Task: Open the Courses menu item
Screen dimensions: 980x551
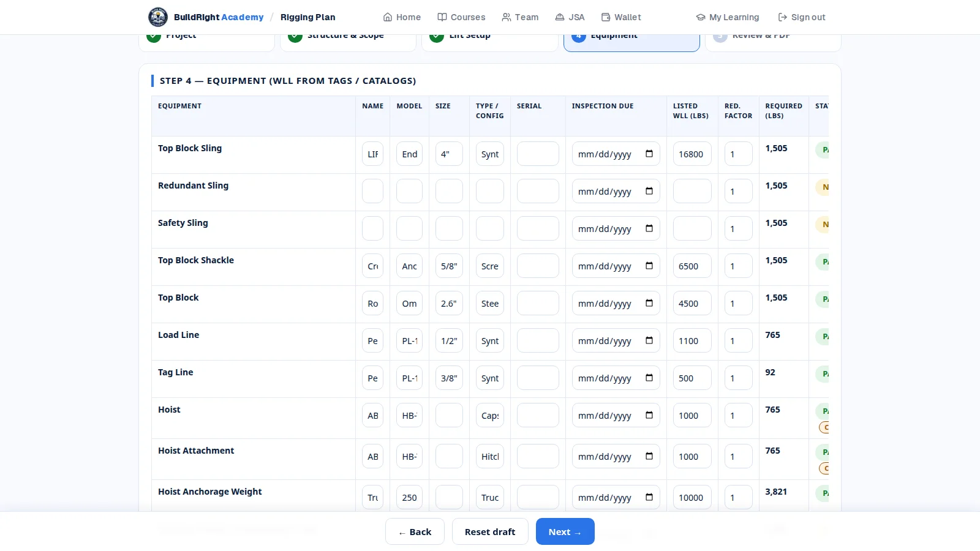Action: [x=461, y=17]
